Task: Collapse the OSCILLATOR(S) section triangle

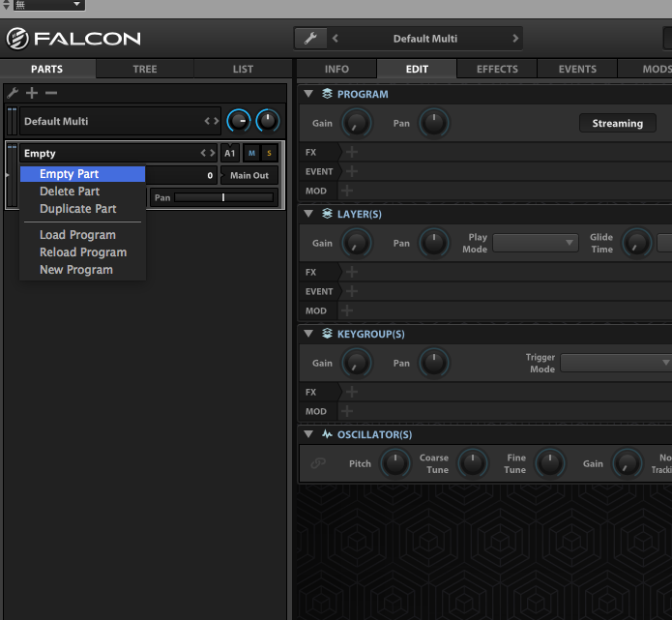Action: (x=308, y=434)
